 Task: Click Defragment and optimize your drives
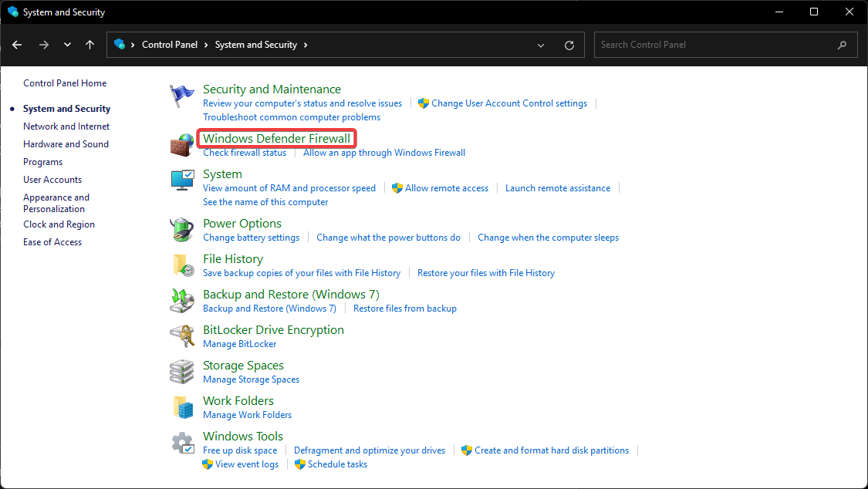(x=370, y=450)
